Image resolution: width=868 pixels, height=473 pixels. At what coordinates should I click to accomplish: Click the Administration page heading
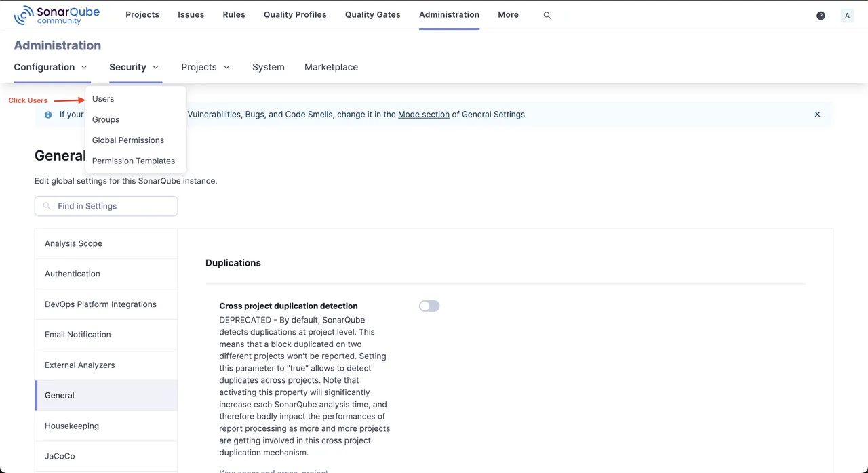(58, 45)
